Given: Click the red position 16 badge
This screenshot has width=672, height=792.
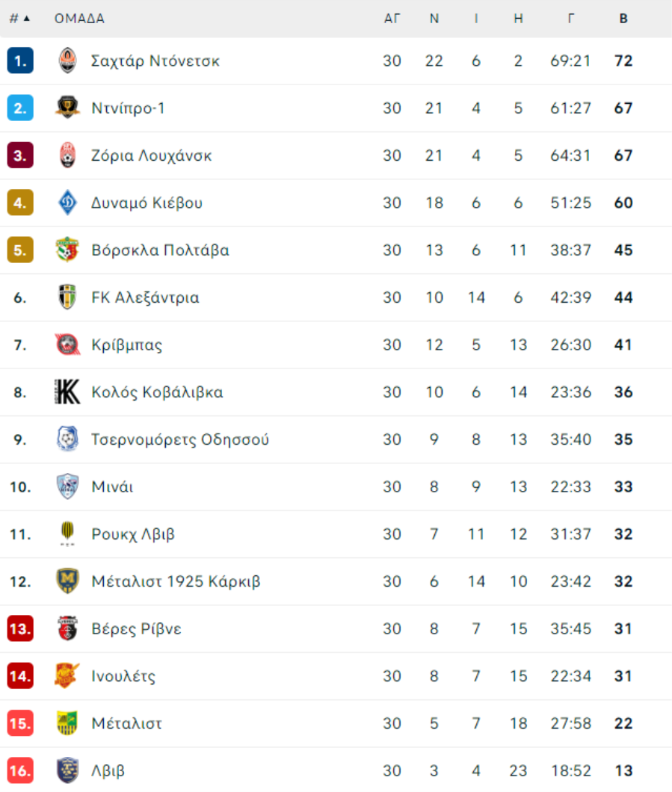Looking at the screenshot, I should pos(20,771).
